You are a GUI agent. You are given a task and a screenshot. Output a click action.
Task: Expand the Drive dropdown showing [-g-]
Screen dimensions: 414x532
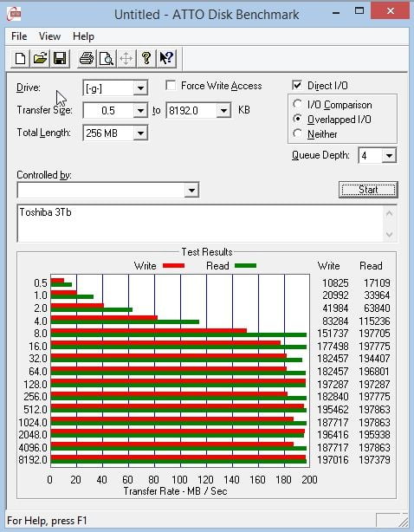coord(140,88)
